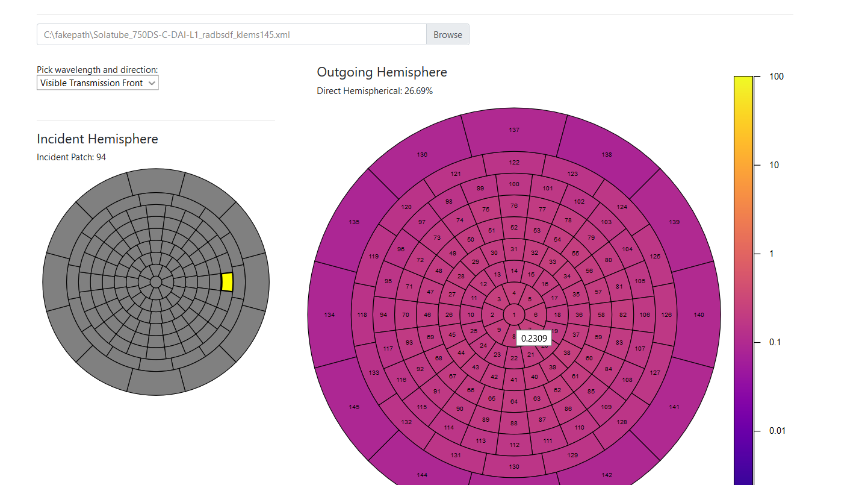Image resolution: width=868 pixels, height=485 pixels.
Task: Select outgoing patch 31
Action: (514, 249)
